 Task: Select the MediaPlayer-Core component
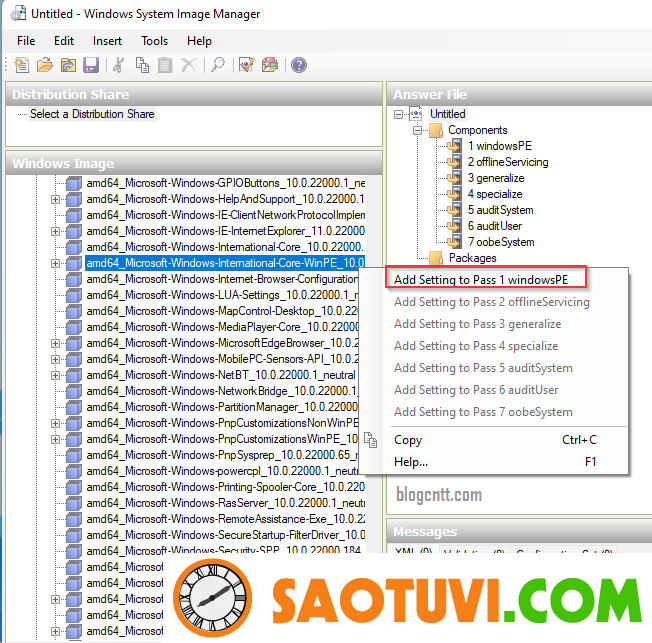[222, 327]
